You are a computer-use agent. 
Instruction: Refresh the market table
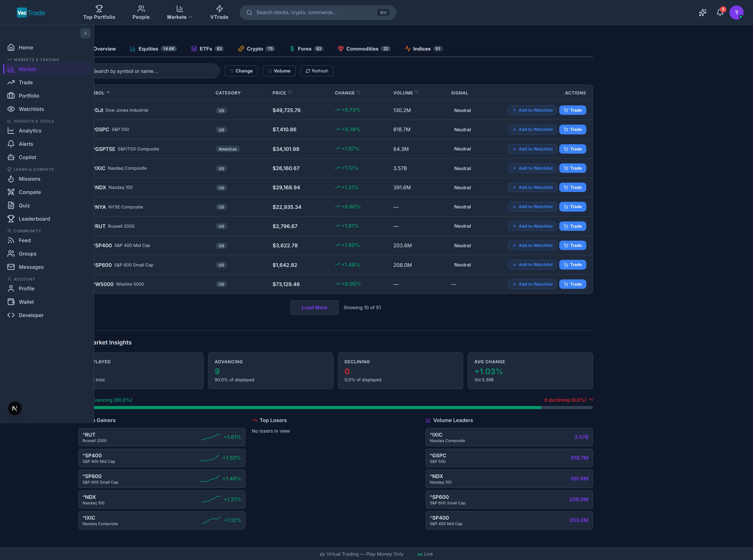coord(317,71)
